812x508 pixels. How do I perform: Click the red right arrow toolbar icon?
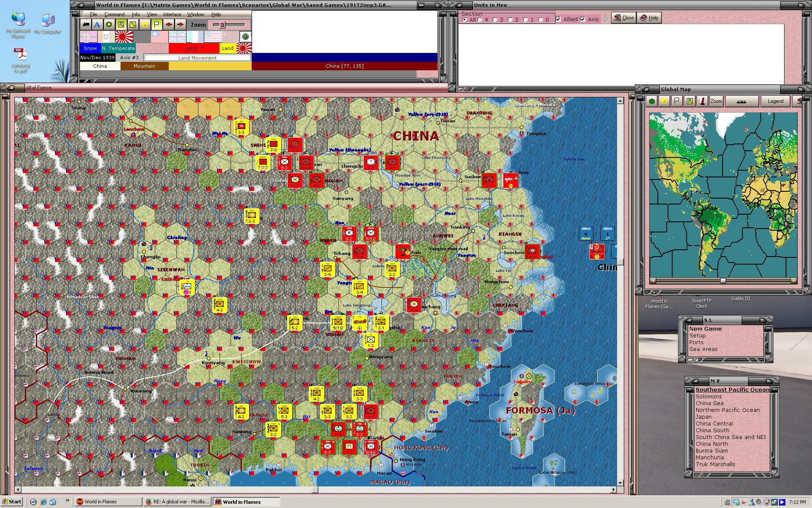[x=180, y=25]
